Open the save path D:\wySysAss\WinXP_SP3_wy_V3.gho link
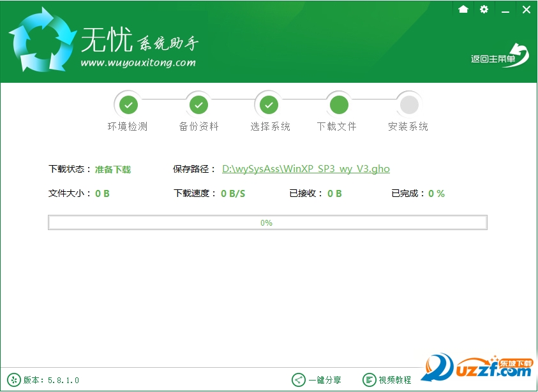The image size is (538, 392). 306,169
